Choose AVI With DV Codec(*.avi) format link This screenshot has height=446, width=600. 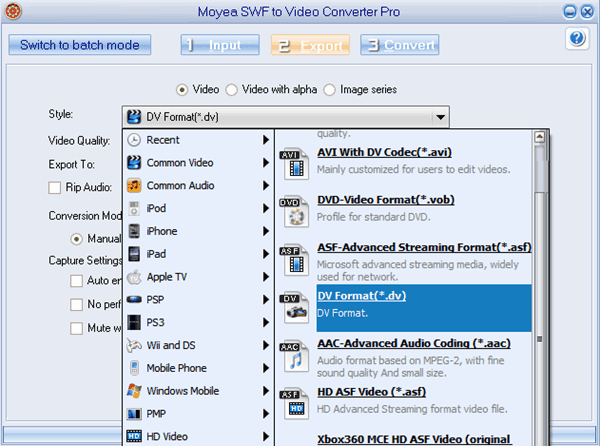point(384,152)
